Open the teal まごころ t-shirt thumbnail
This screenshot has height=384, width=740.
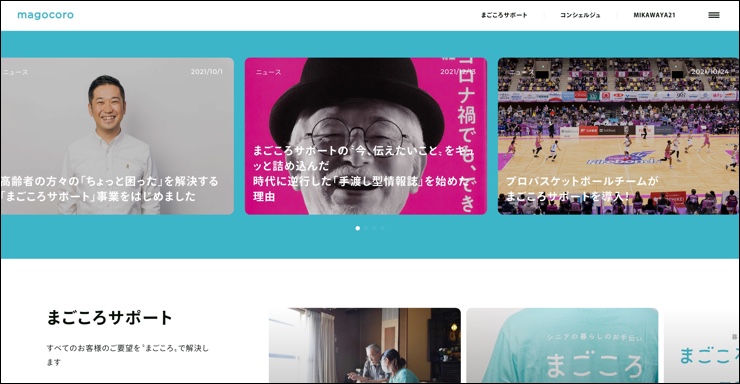tap(562, 345)
